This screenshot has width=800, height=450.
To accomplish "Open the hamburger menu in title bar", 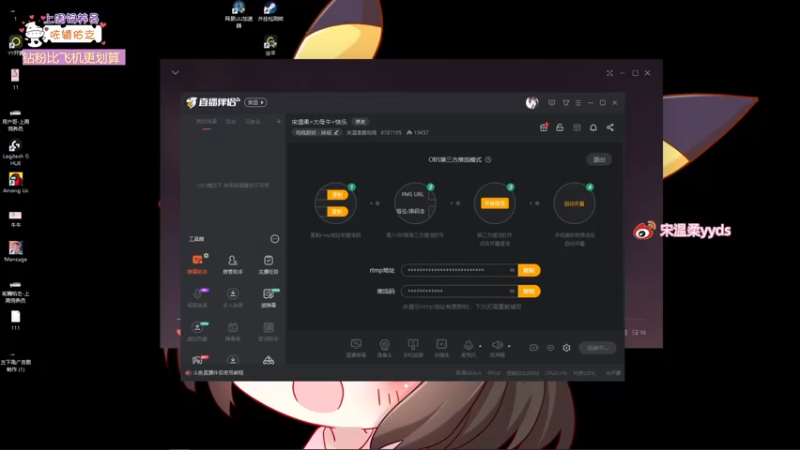I will [578, 103].
